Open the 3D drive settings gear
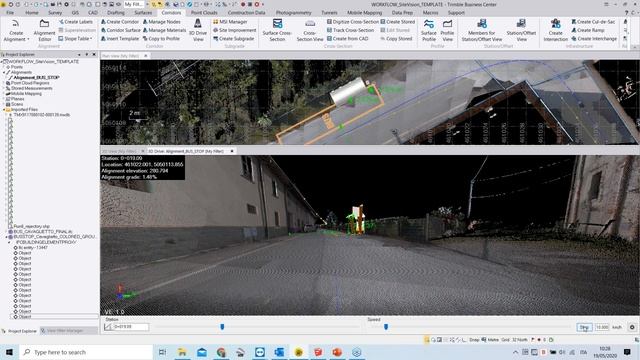Screen dimensions: 640x360 tap(632, 327)
